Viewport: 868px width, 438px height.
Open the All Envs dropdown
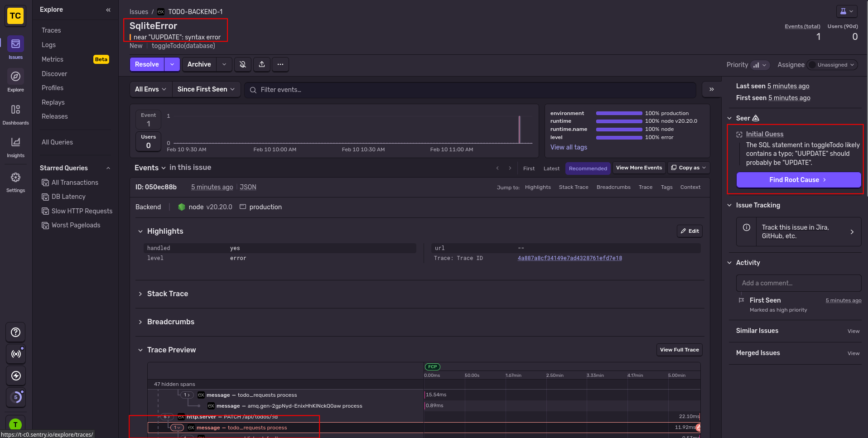tap(150, 89)
